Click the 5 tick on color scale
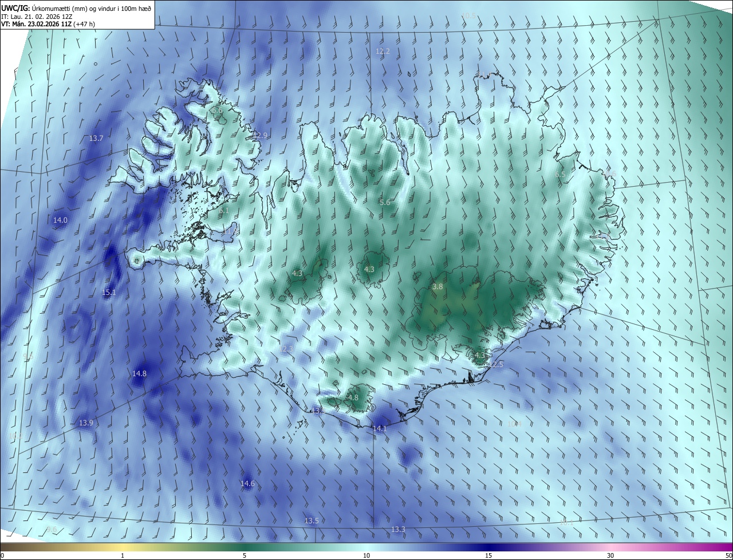The height and width of the screenshot is (560, 733). point(245,555)
